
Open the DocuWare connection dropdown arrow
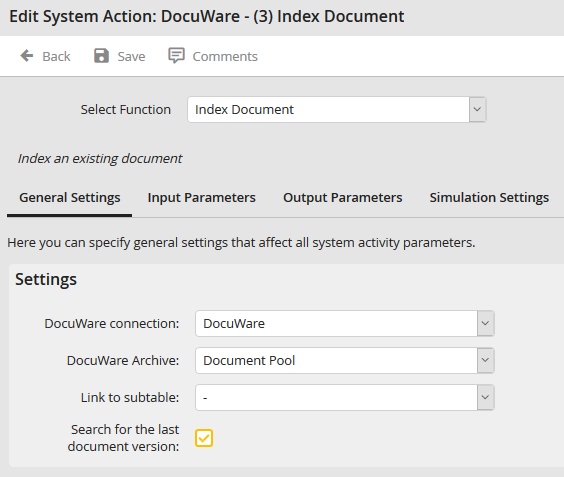pyautogui.click(x=486, y=323)
